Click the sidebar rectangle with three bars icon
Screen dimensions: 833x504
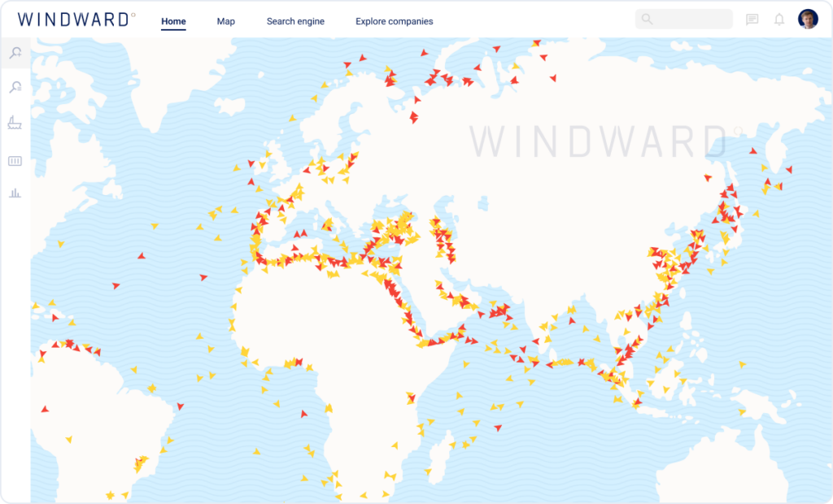(x=15, y=161)
